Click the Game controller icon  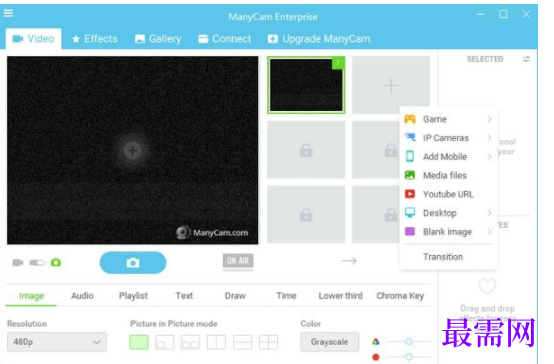tap(410, 119)
